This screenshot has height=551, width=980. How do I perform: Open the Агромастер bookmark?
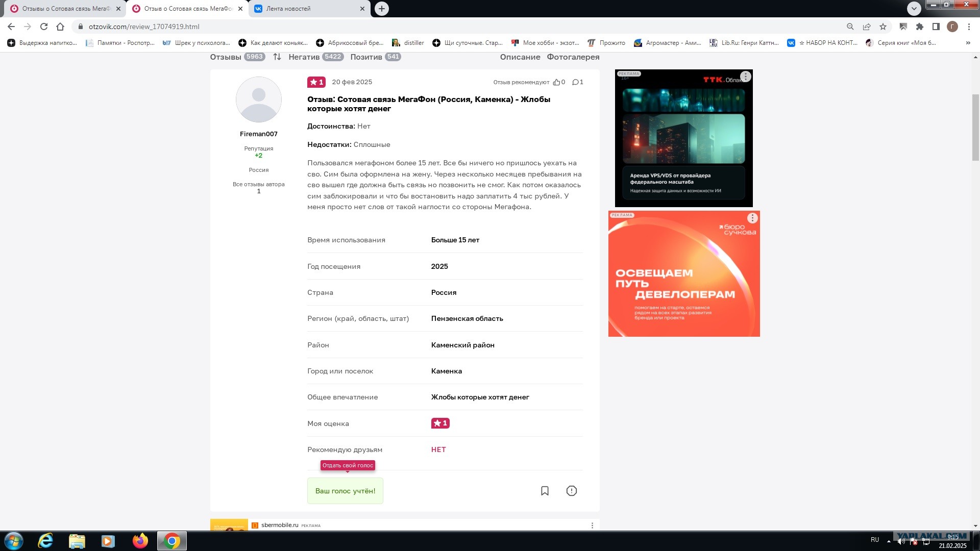[668, 43]
